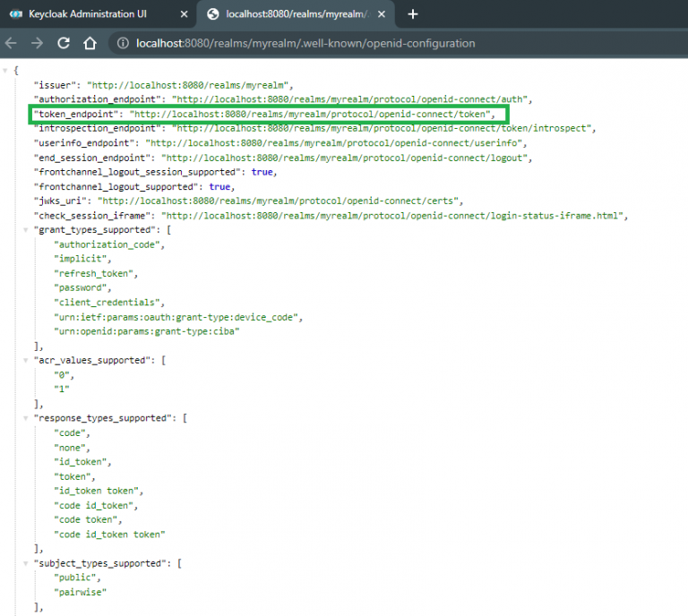This screenshot has height=616, width=688.
Task: Click the "code" response type
Action: pos(70,433)
